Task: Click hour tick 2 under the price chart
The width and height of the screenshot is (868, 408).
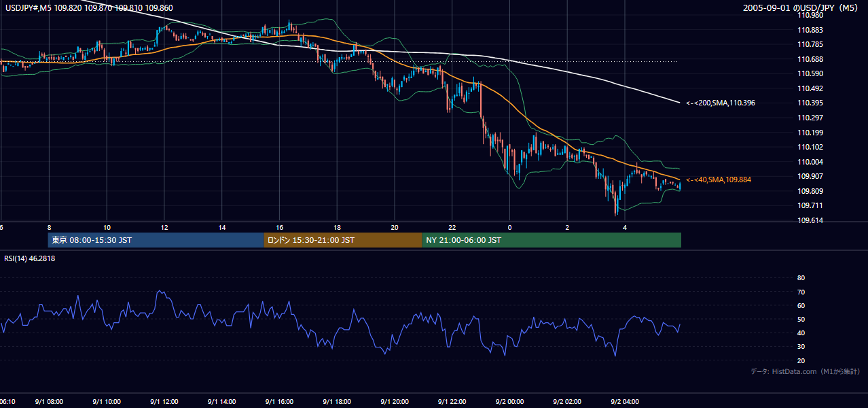Action: [x=567, y=228]
